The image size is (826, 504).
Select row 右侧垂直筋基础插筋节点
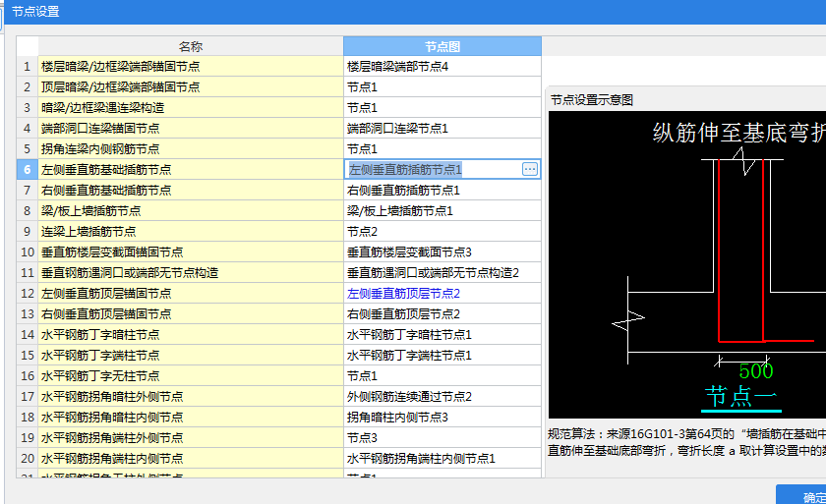coord(191,191)
